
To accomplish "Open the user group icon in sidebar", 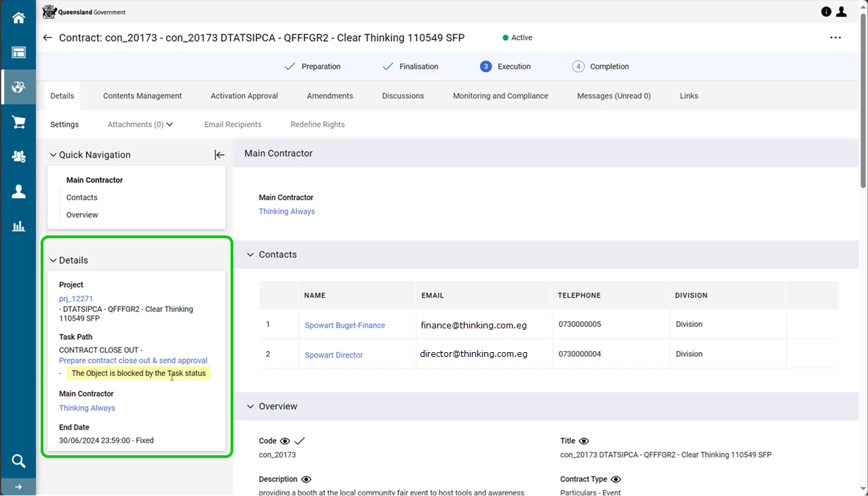I will (x=18, y=157).
